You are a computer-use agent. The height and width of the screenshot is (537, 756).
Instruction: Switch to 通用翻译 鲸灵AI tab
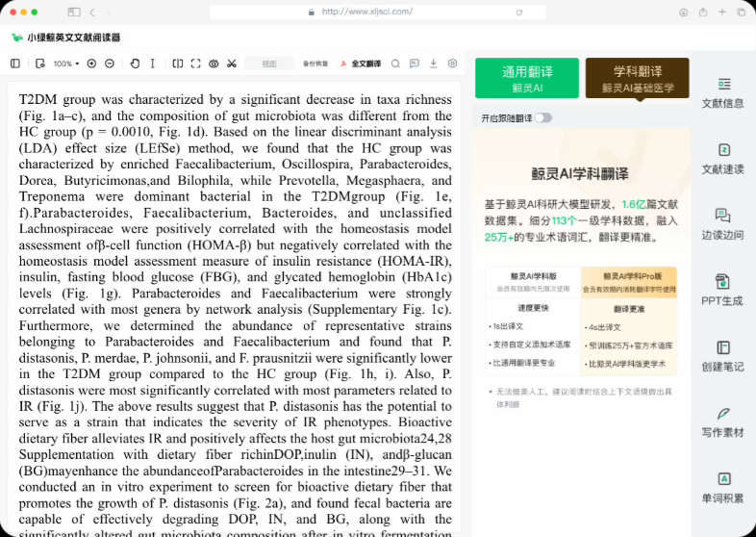point(527,78)
